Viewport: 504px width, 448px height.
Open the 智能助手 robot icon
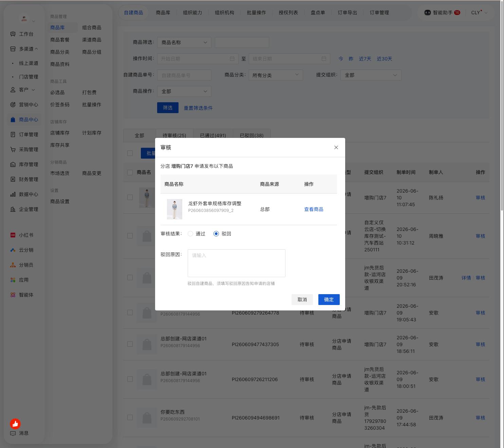tap(428, 13)
